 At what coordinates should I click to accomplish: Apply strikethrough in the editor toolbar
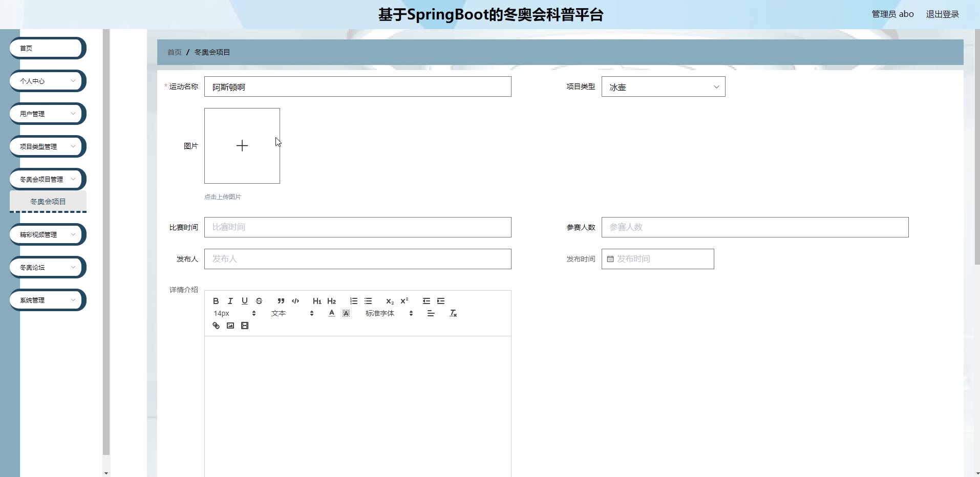[x=259, y=301]
